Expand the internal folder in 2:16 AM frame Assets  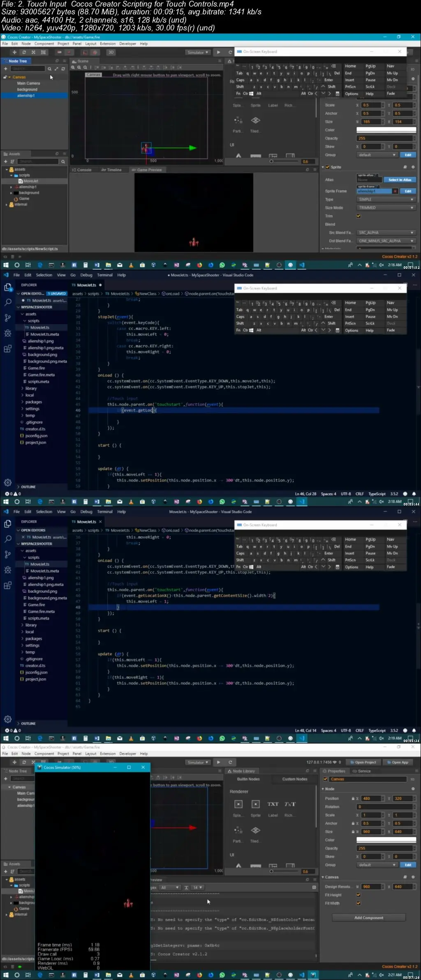pos(6,205)
